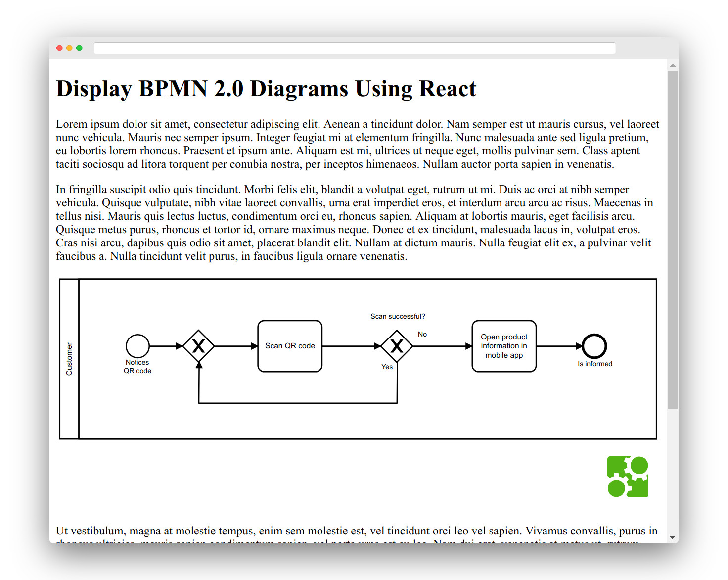Click the paragraph starting 'In fringilla suscipit odio'
This screenshot has height=580, width=728.
355,223
